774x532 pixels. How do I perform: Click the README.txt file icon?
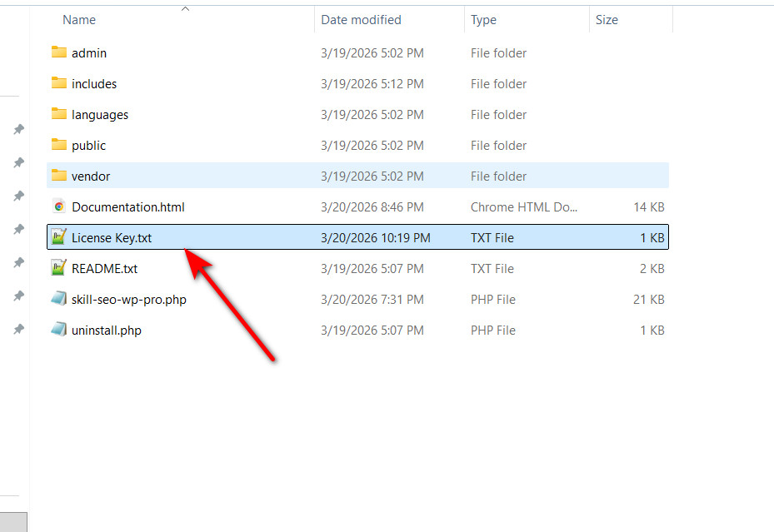(x=58, y=268)
